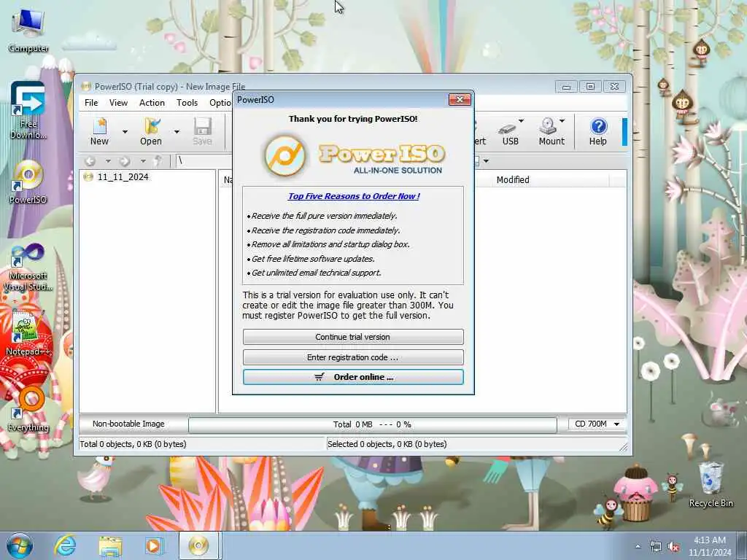The width and height of the screenshot is (747, 560).
Task: Expand the USB dropdown arrow
Action: [521, 121]
